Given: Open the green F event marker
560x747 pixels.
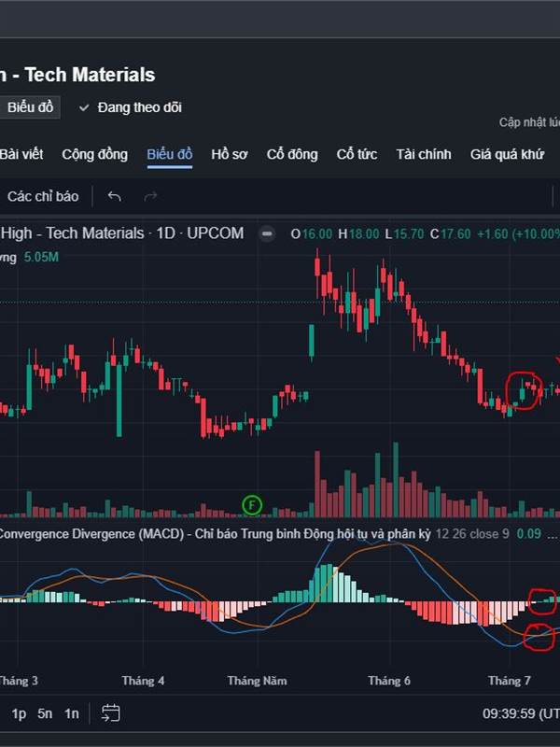Looking at the screenshot, I should pyautogui.click(x=252, y=505).
